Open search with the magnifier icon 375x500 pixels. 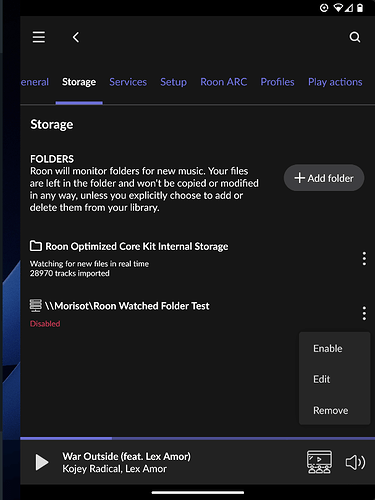tap(355, 37)
